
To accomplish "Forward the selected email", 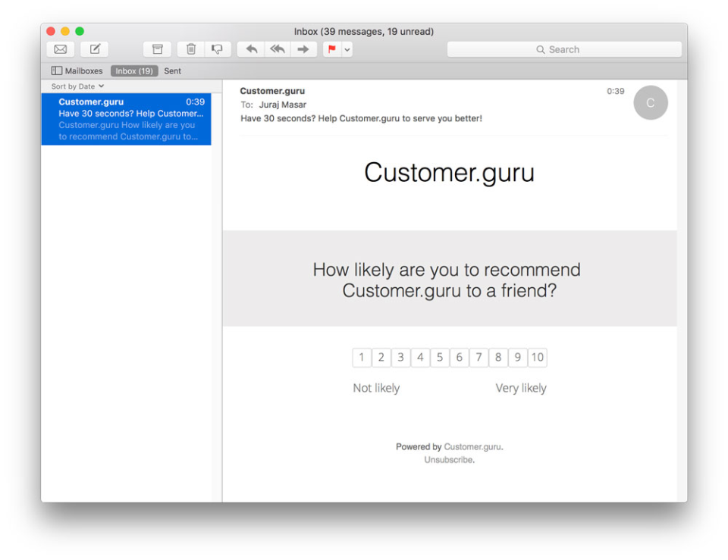I will [303, 48].
